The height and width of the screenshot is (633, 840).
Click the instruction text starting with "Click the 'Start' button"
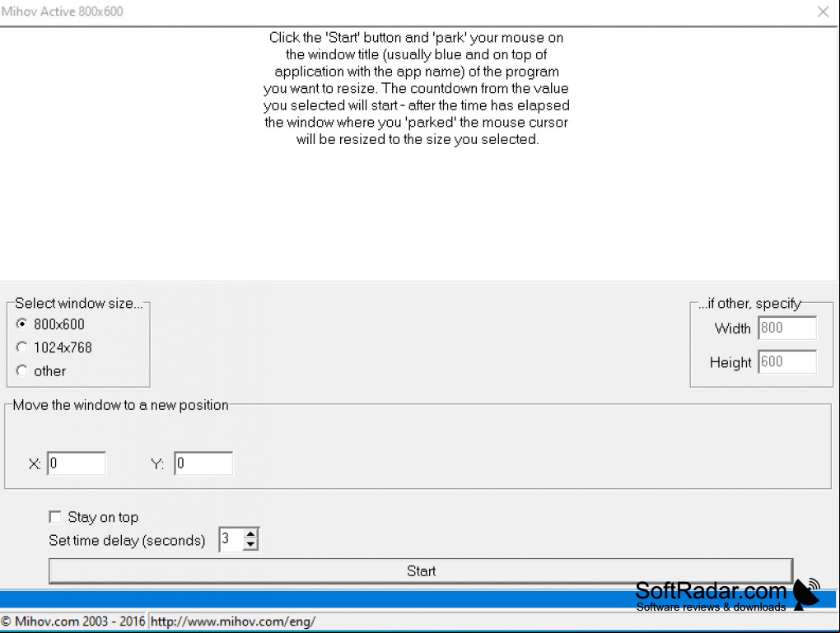point(416,88)
